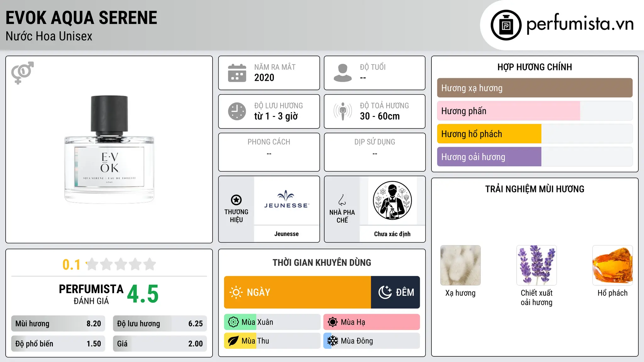This screenshot has height=362, width=644.
Task: Click the star badge icon above Thương hiệu
Action: pyautogui.click(x=236, y=200)
